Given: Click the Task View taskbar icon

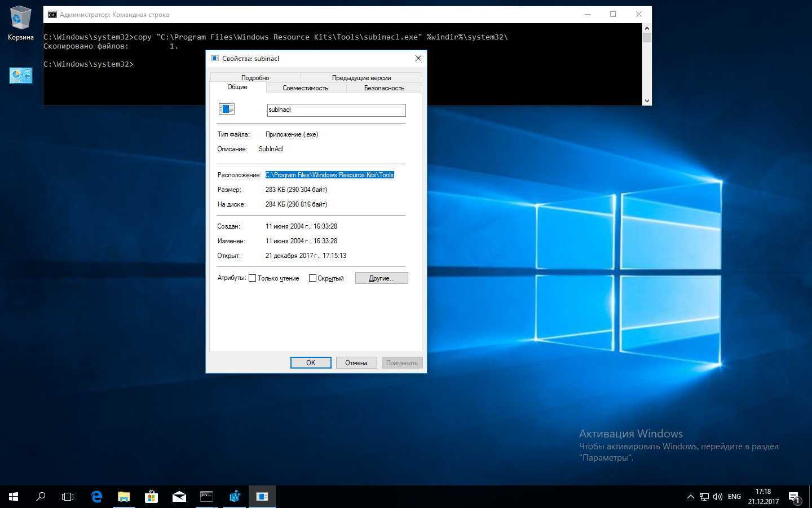Looking at the screenshot, I should 68,497.
